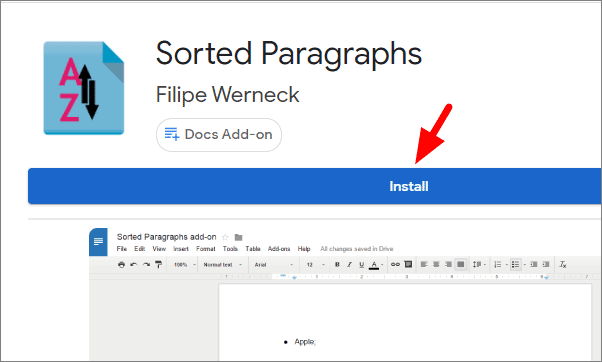This screenshot has width=602, height=362.
Task: Toggle italic formatting
Action: pyautogui.click(x=349, y=264)
